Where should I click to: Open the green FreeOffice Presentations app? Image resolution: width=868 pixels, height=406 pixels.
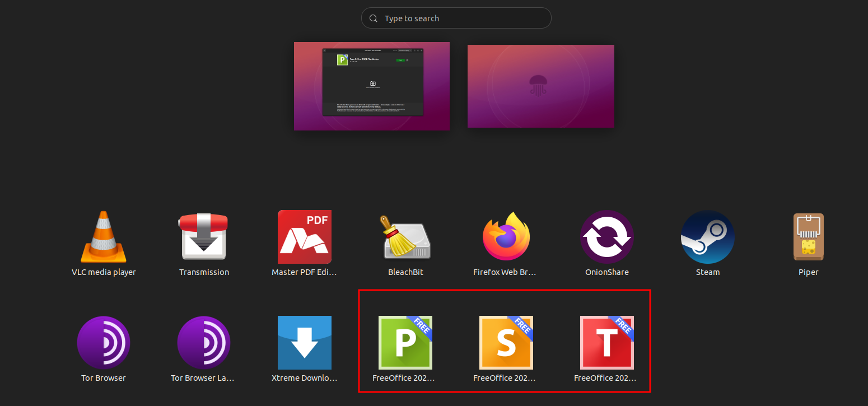pos(404,343)
